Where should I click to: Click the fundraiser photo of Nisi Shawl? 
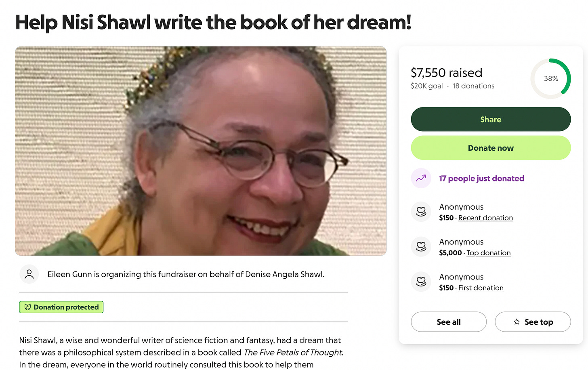(201, 151)
